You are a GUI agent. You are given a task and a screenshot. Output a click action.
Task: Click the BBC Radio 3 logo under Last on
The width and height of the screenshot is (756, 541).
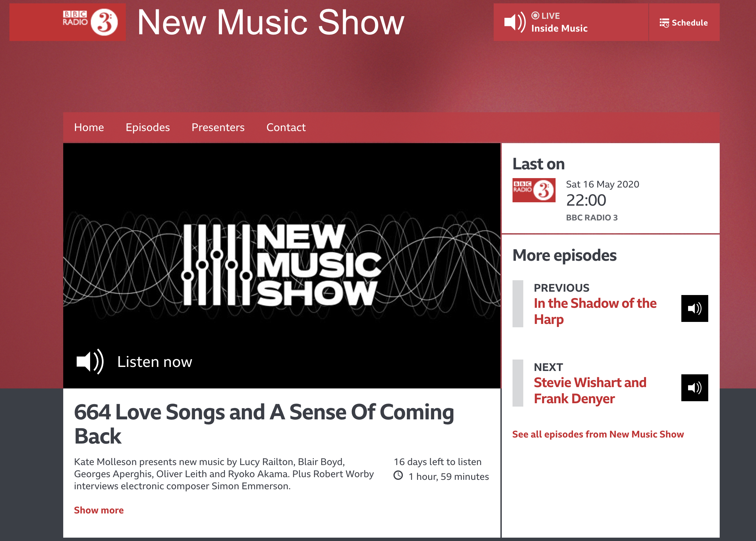pyautogui.click(x=534, y=190)
